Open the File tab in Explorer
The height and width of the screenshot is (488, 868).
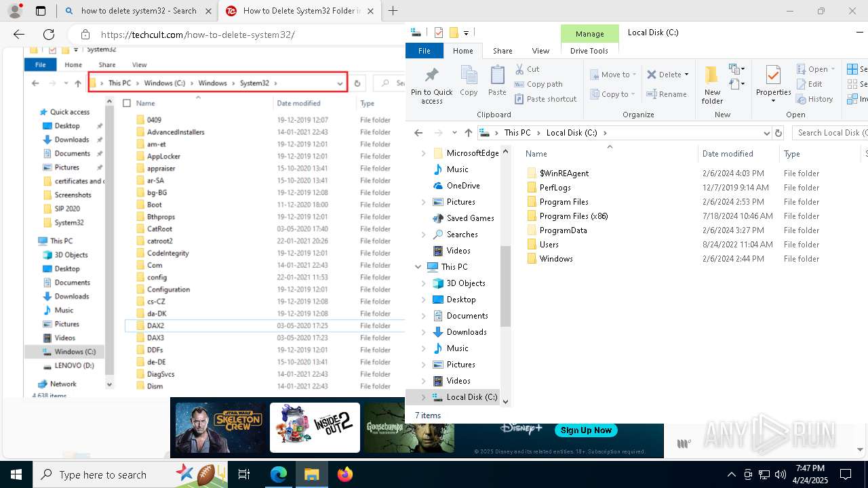[424, 51]
